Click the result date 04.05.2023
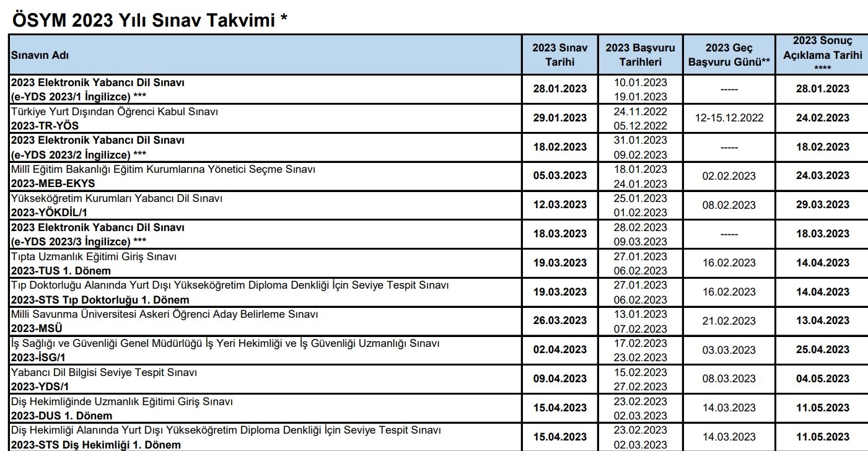Image resolution: width=868 pixels, height=451 pixels. click(822, 379)
